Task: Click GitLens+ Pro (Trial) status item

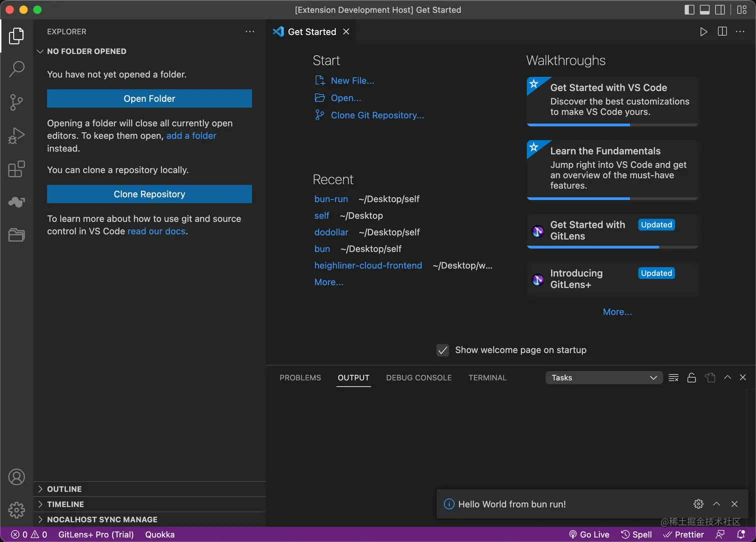Action: point(96,534)
